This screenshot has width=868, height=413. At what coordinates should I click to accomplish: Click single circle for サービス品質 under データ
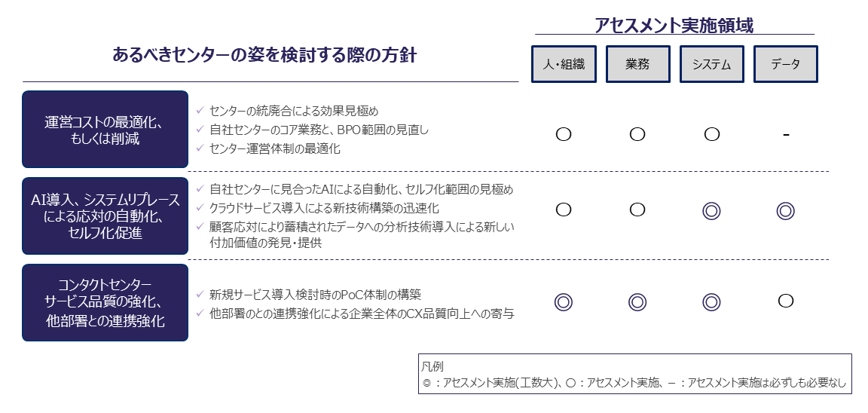tap(785, 301)
